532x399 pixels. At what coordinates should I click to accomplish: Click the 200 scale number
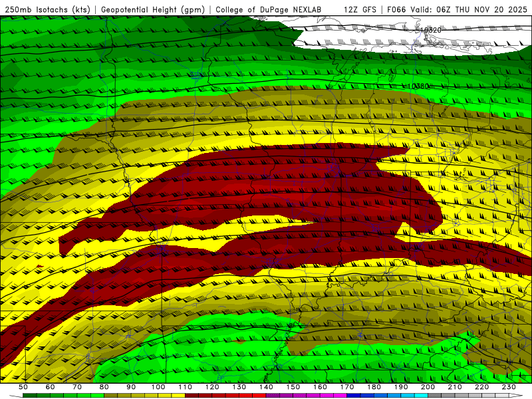428,387
